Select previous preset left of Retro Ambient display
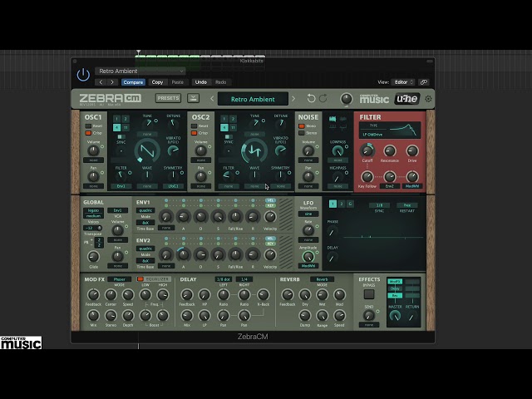Screen dimensions: 532x399 [212, 99]
